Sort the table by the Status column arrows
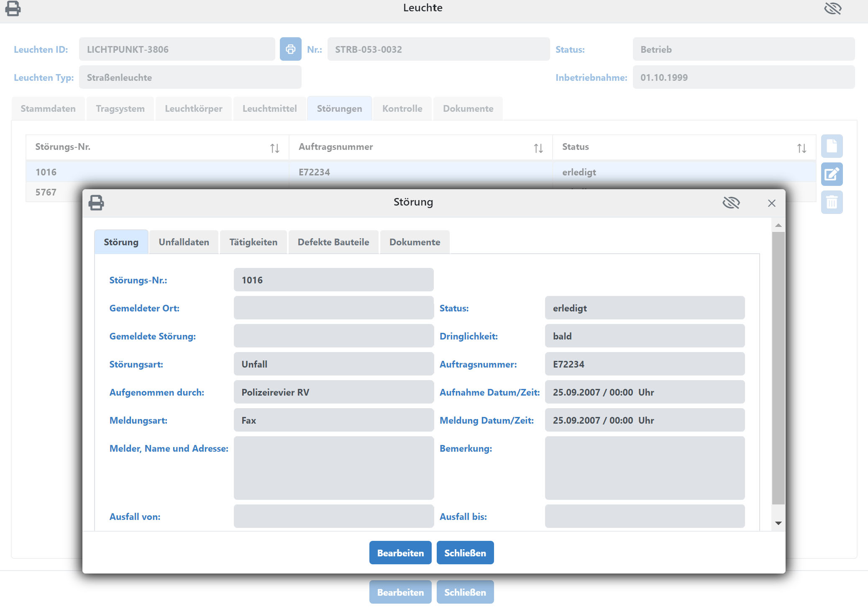This screenshot has height=607, width=868. click(x=801, y=148)
